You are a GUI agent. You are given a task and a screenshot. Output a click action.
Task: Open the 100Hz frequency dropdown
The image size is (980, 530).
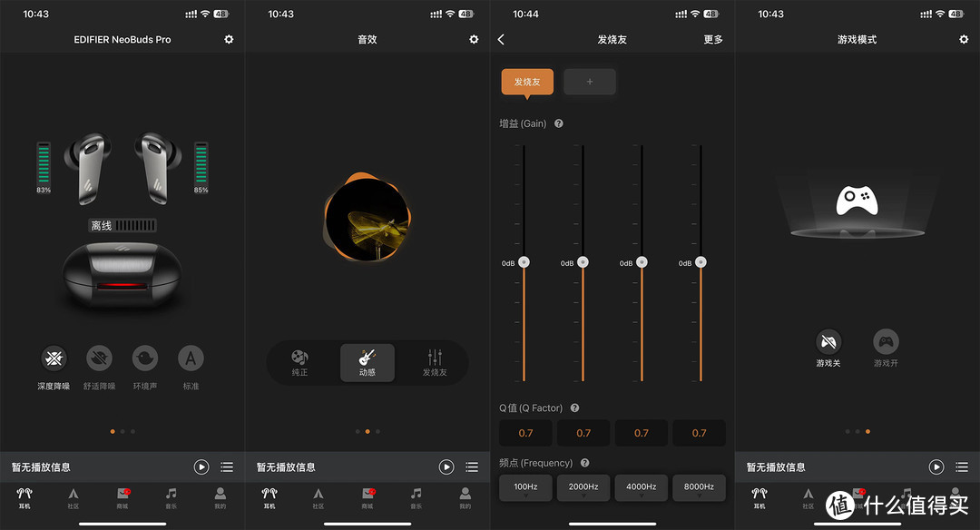pyautogui.click(x=525, y=488)
